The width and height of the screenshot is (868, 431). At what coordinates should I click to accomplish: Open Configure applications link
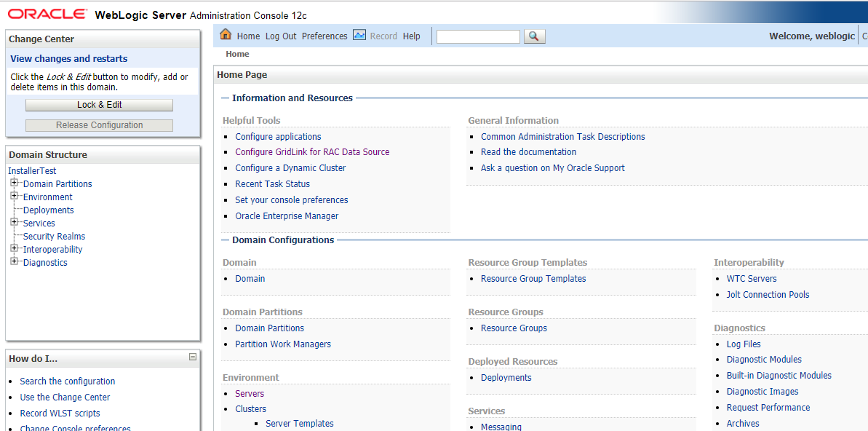click(x=278, y=137)
